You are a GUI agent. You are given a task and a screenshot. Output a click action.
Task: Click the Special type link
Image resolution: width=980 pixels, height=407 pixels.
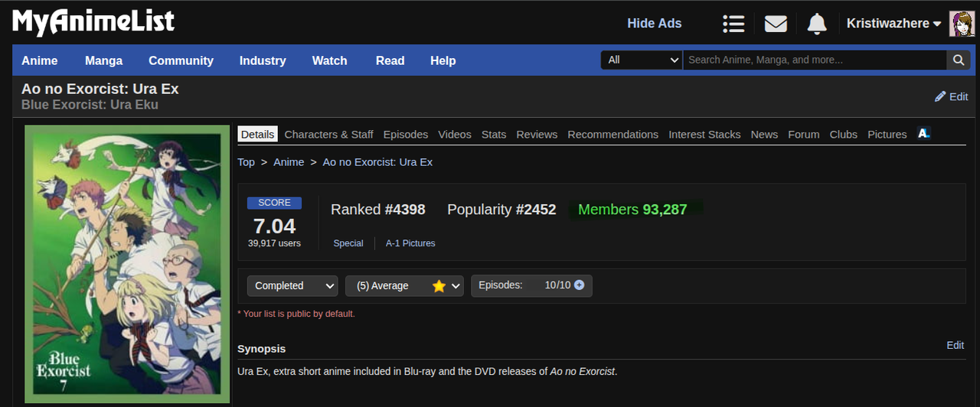(348, 243)
